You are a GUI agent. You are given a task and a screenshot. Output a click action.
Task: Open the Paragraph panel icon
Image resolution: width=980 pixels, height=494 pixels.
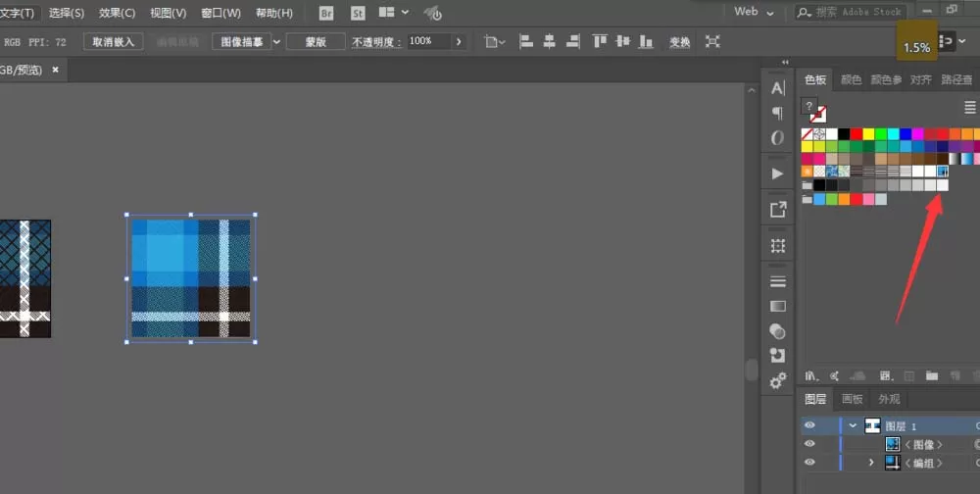coord(777,113)
